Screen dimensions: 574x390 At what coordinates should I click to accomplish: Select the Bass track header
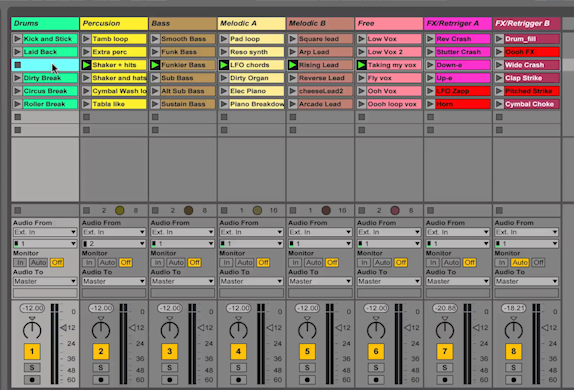click(x=183, y=23)
